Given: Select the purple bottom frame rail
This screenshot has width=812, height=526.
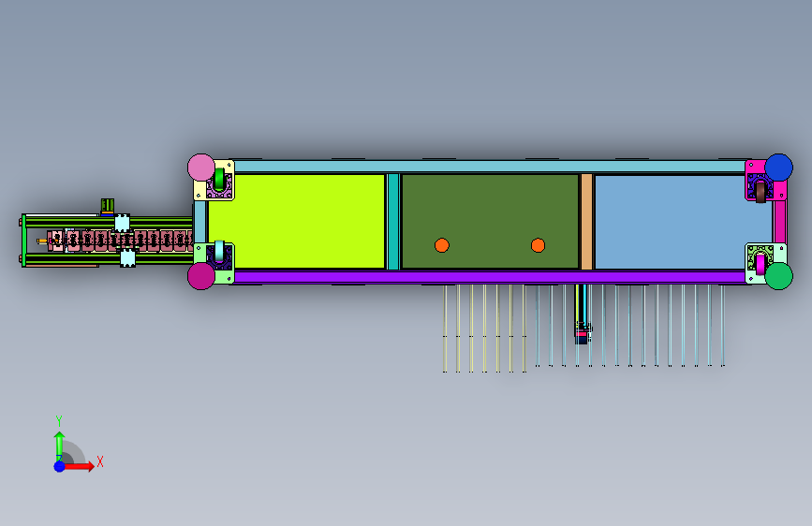Looking at the screenshot, I should pos(490,277).
